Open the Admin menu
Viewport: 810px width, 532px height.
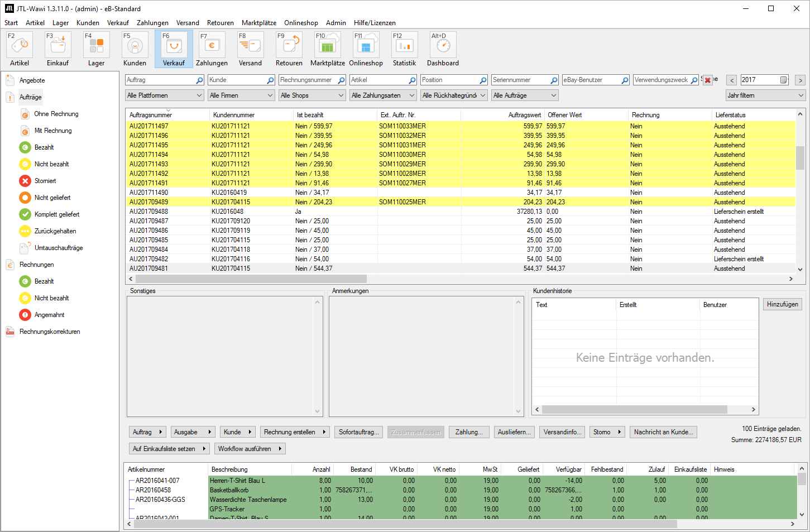(336, 23)
